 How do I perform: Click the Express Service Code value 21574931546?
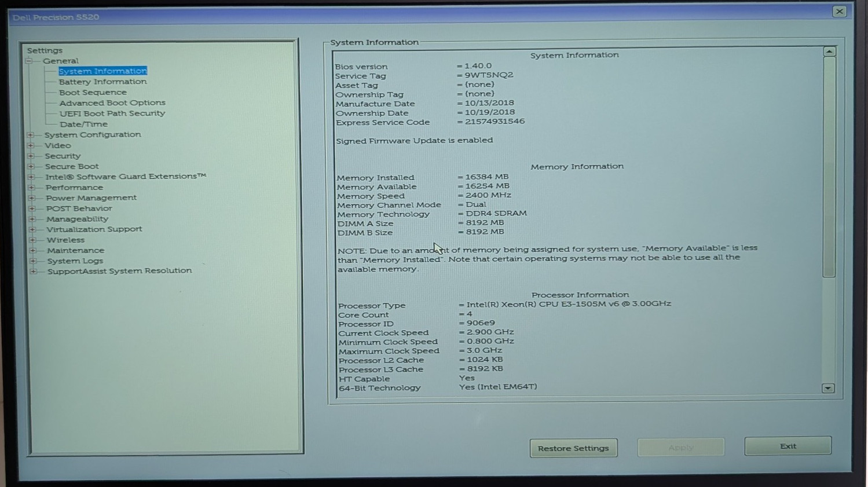coord(495,121)
